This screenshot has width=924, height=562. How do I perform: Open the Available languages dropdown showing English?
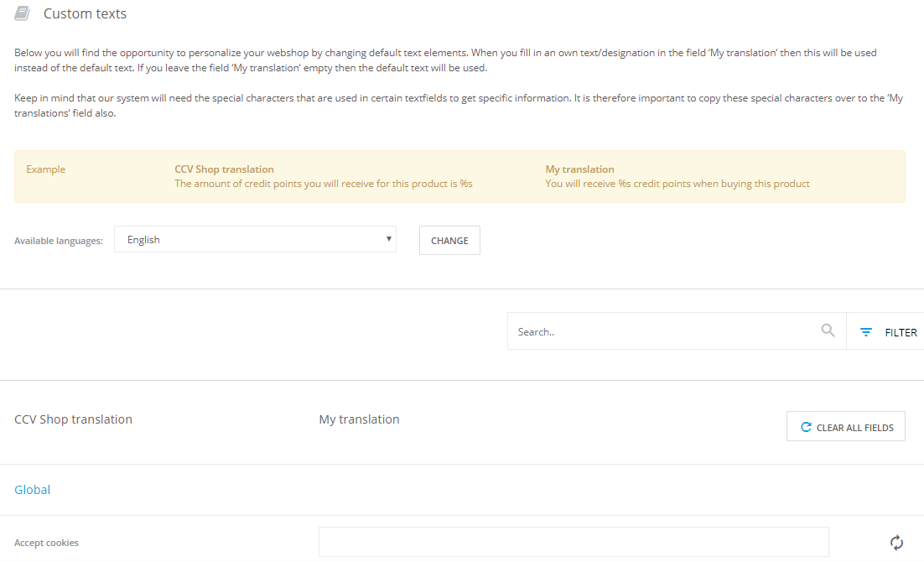254,240
